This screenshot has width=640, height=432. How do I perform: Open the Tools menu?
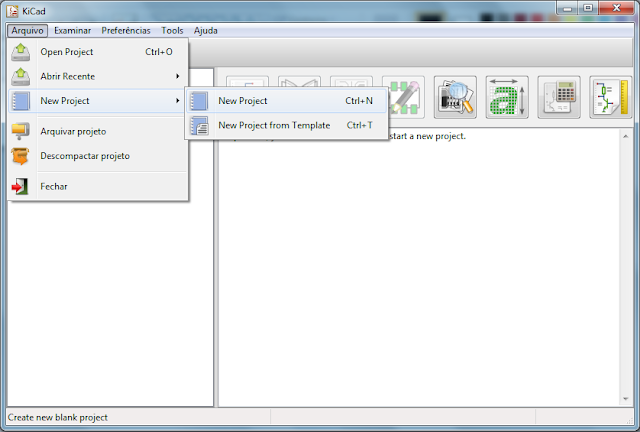(x=172, y=31)
